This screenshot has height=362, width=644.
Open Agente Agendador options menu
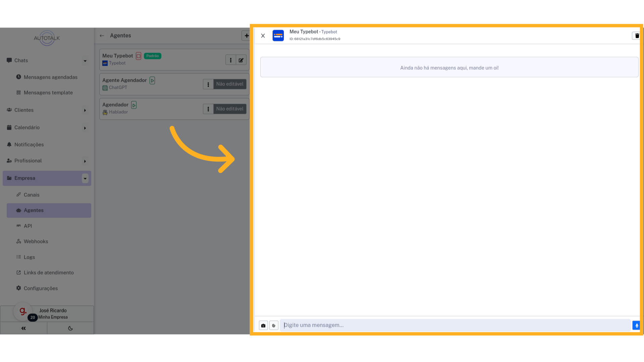[208, 84]
